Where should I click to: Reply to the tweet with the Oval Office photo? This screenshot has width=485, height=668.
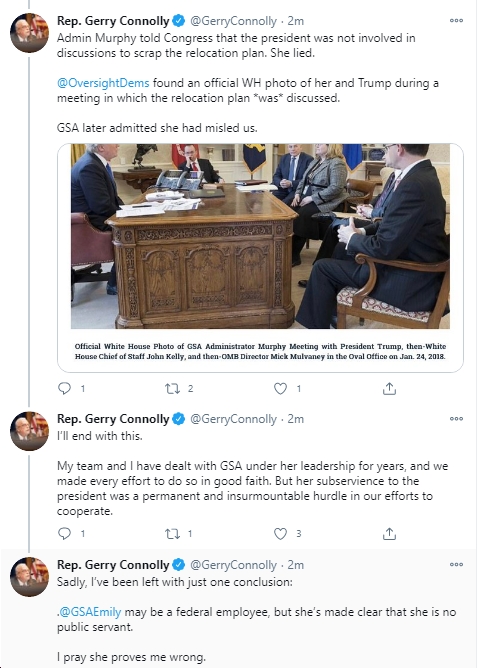click(64, 389)
